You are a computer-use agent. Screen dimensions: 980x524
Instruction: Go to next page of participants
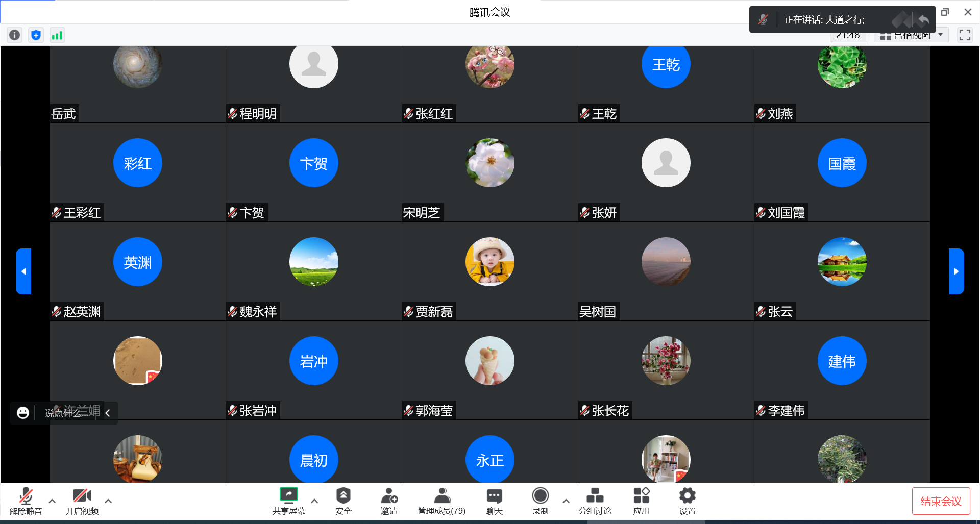pyautogui.click(x=956, y=271)
